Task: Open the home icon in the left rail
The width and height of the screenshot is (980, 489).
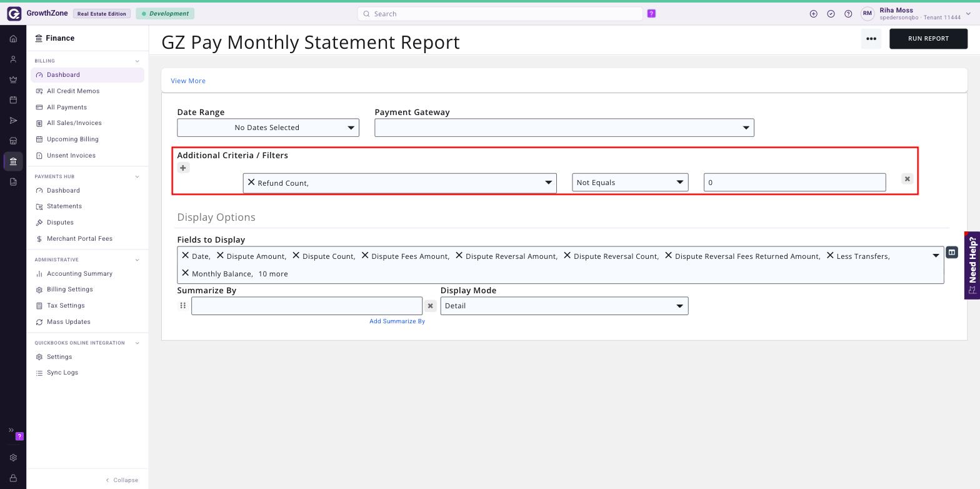Action: pos(13,39)
